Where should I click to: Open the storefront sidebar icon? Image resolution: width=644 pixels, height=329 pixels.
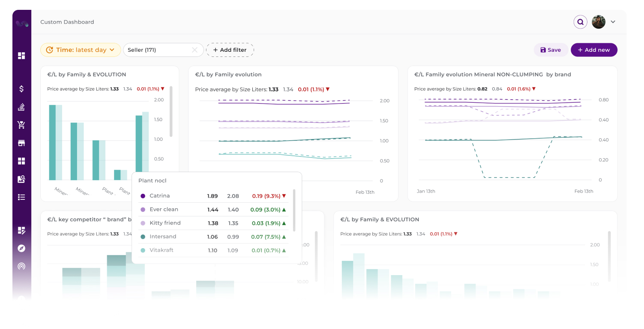21,143
